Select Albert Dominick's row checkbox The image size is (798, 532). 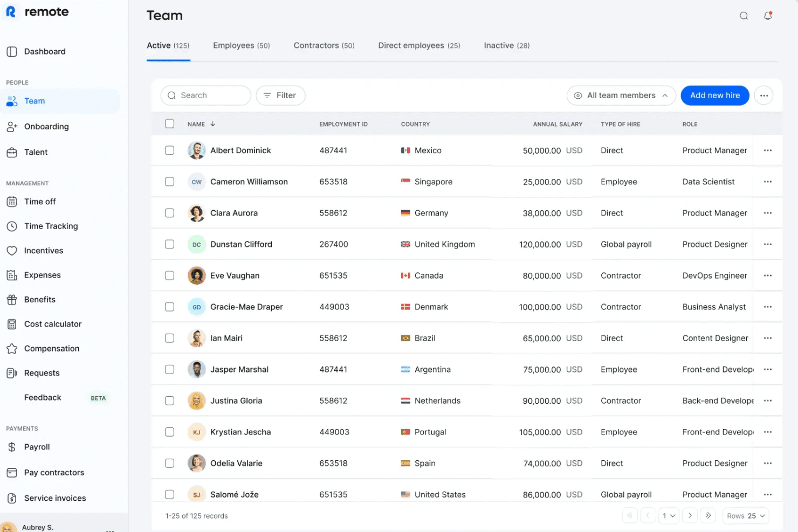[170, 150]
